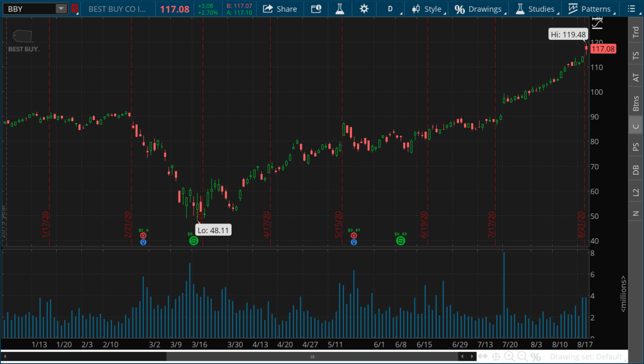Click the Patterns chart icon

573,9
